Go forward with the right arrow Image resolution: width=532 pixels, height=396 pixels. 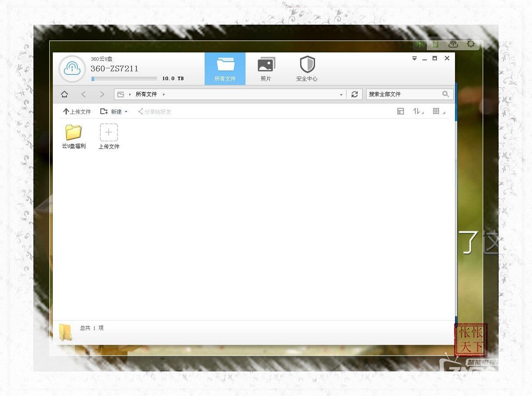[x=103, y=94]
